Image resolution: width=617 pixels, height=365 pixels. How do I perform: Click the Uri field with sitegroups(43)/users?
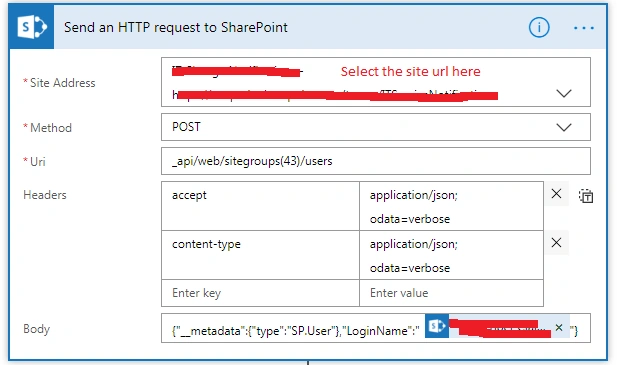coord(376,161)
